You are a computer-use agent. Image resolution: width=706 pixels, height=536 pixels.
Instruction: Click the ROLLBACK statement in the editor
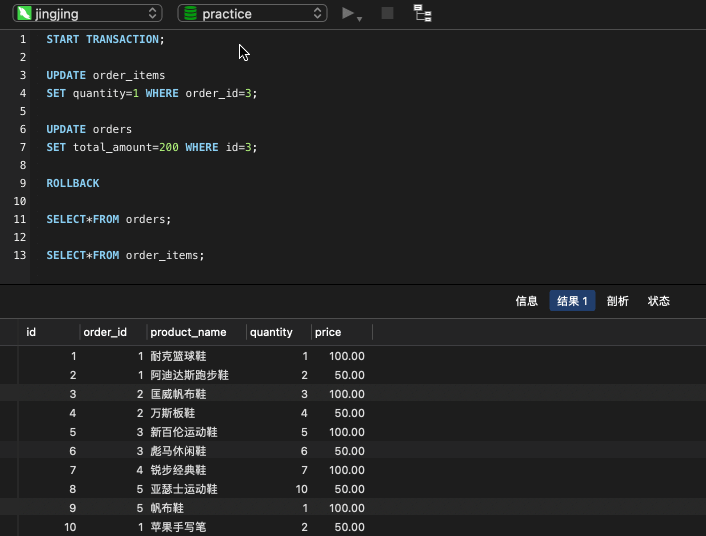pyautogui.click(x=73, y=183)
